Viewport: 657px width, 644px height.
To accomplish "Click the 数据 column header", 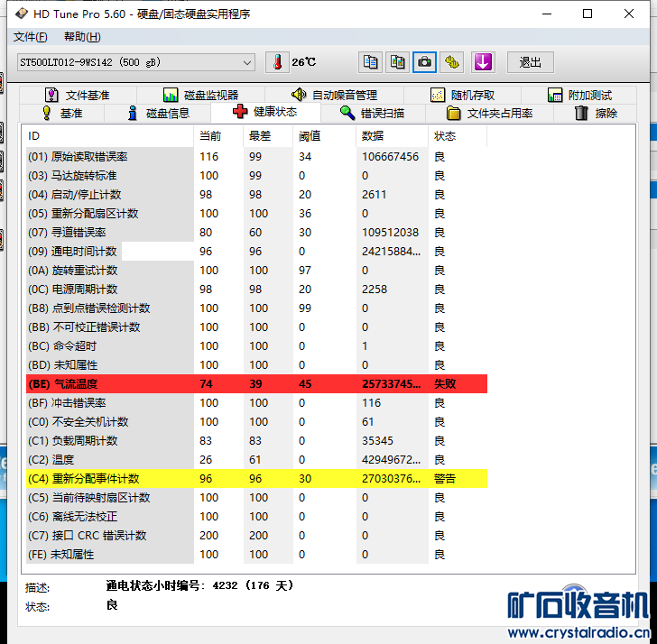I will [x=393, y=136].
